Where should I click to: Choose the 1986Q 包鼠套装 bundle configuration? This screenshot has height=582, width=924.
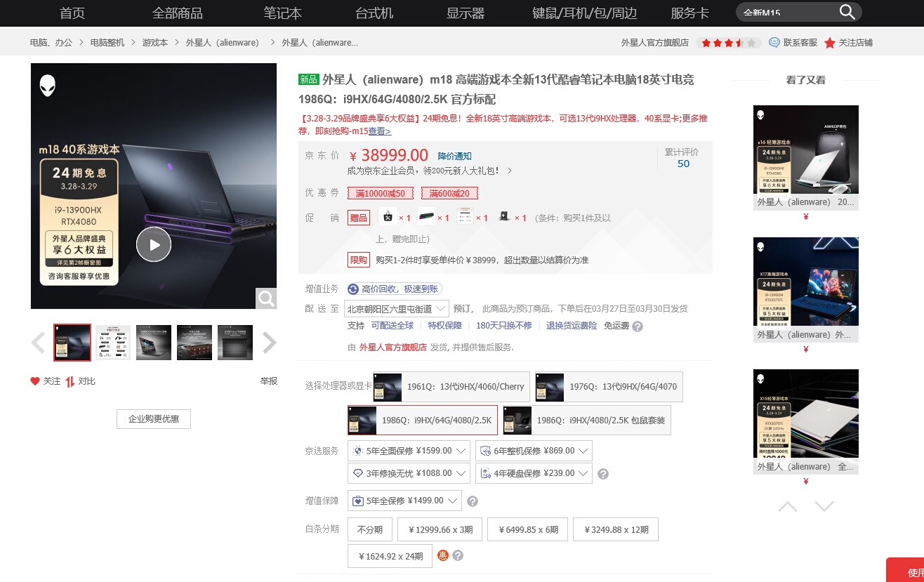click(587, 420)
